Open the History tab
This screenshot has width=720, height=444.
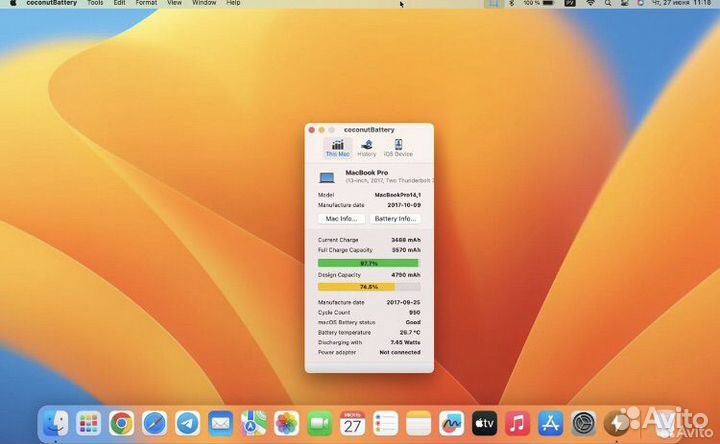[x=366, y=148]
